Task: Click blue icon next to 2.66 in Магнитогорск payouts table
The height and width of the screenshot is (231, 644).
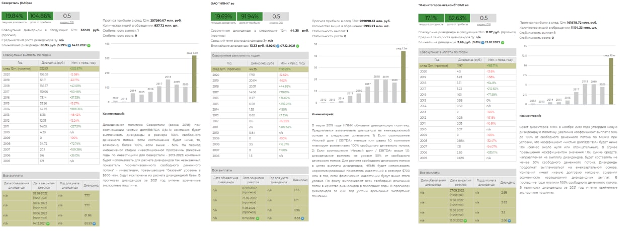Action: tap(510, 220)
